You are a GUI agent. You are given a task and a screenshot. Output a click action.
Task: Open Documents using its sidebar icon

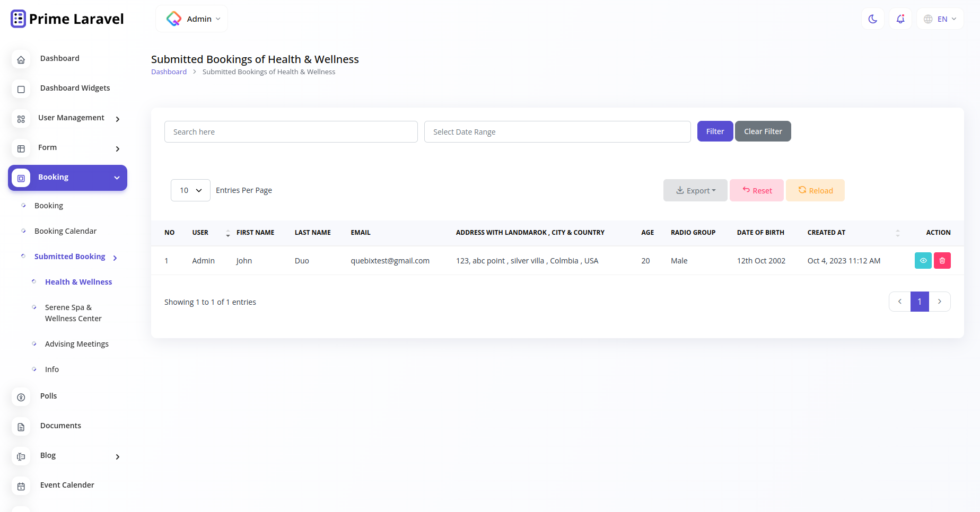tap(21, 427)
